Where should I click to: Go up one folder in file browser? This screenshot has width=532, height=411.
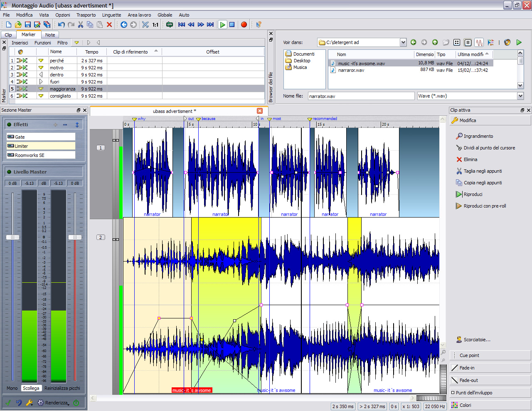(x=435, y=42)
